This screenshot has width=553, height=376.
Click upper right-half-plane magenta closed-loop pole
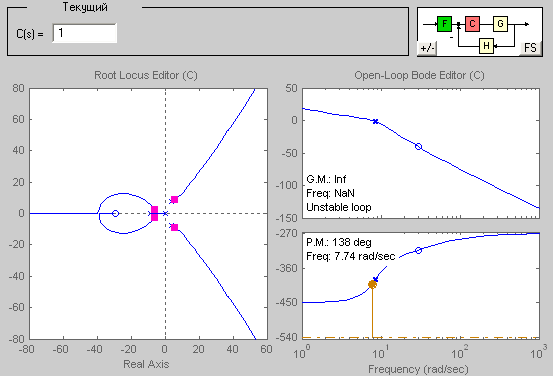[174, 200]
